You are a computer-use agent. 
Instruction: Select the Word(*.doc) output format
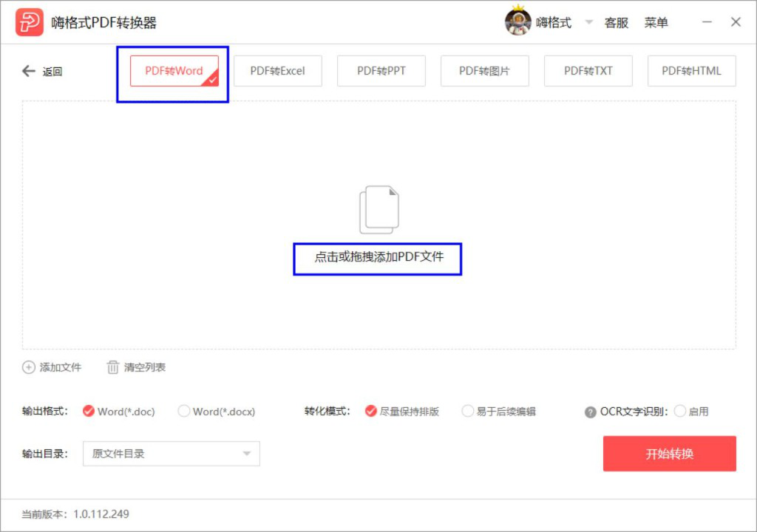point(119,412)
